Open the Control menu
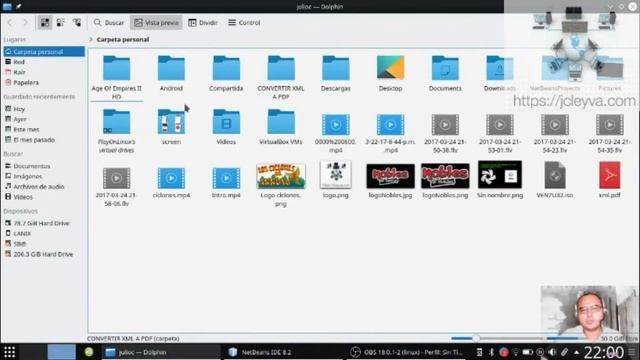The image size is (640, 360). pos(244,23)
